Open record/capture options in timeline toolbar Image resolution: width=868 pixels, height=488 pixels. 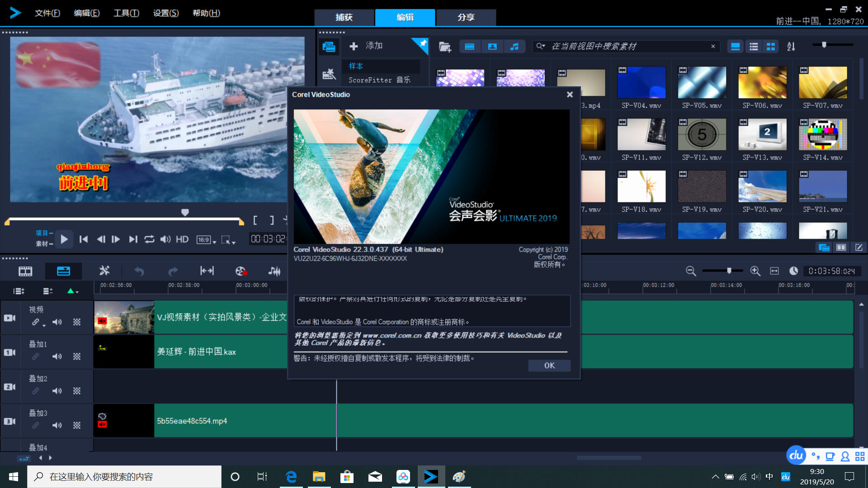(x=241, y=271)
